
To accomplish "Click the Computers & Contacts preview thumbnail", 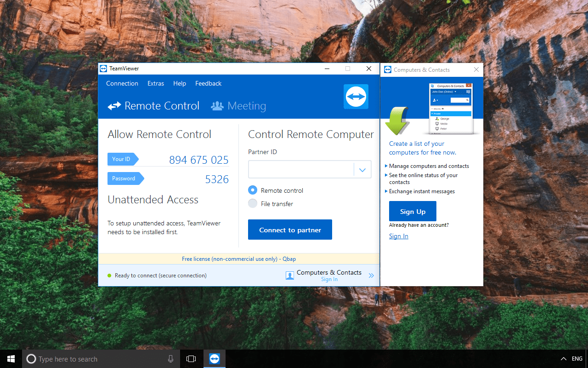I will [451, 109].
